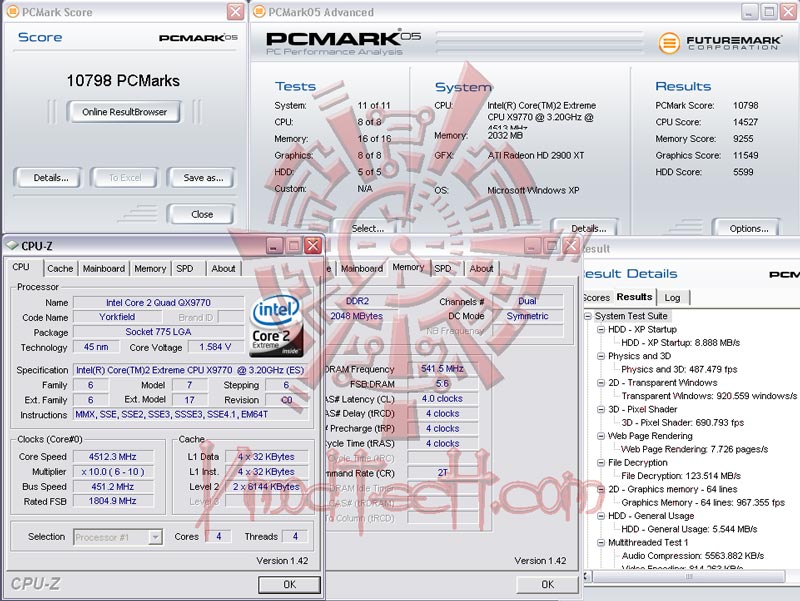Click Select... under the Tests section
This screenshot has width=800, height=601.
click(x=367, y=228)
